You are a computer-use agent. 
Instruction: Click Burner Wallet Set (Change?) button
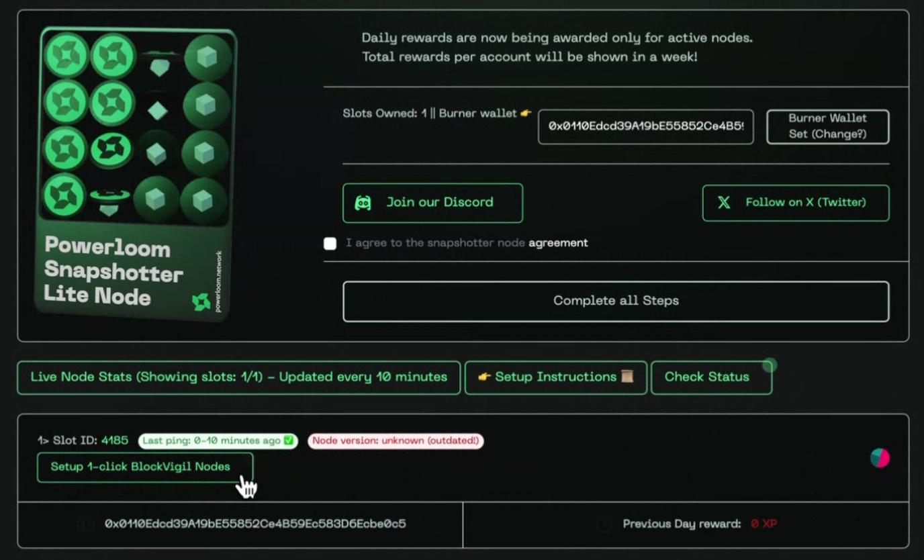click(828, 126)
